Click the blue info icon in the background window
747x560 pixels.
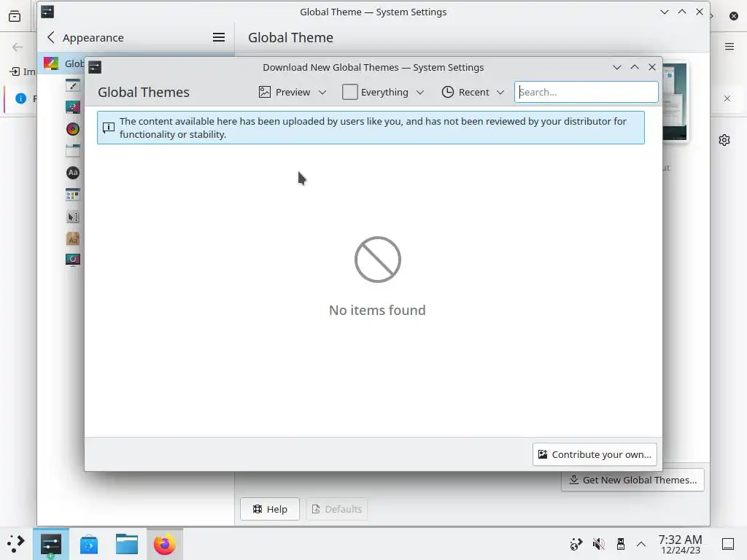point(21,98)
